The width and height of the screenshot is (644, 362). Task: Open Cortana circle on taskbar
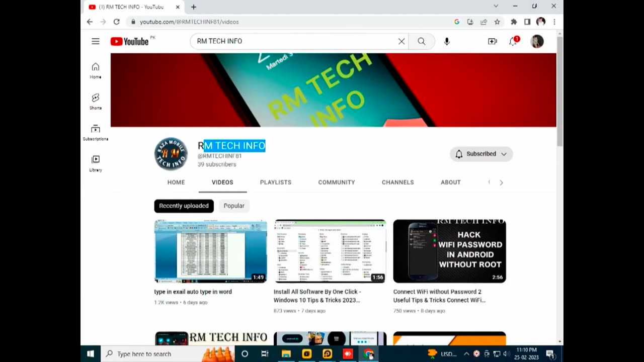point(245,354)
